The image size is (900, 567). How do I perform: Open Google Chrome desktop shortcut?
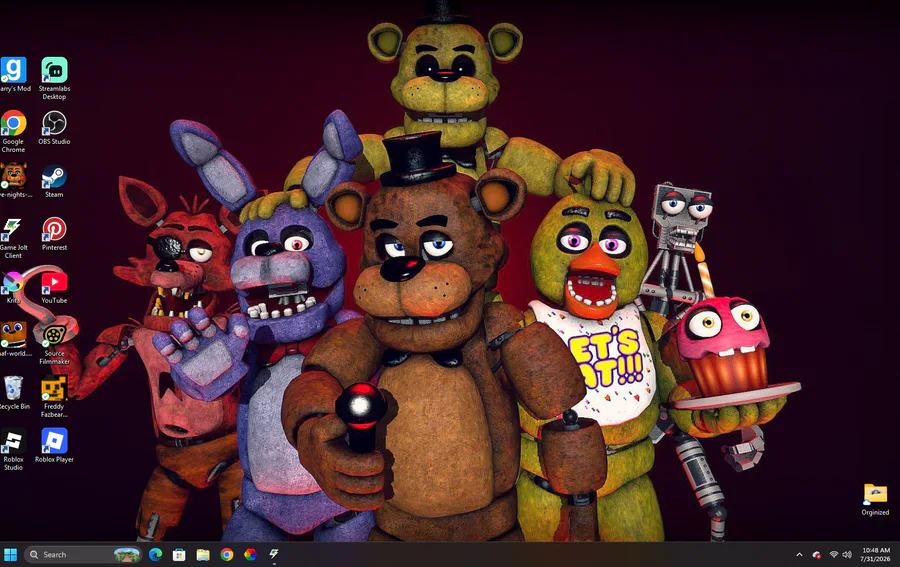[13, 131]
